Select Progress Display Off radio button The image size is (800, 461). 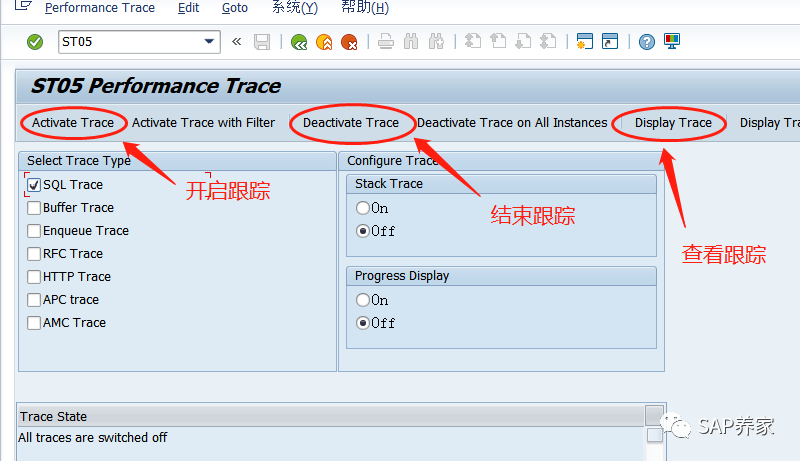click(x=363, y=323)
